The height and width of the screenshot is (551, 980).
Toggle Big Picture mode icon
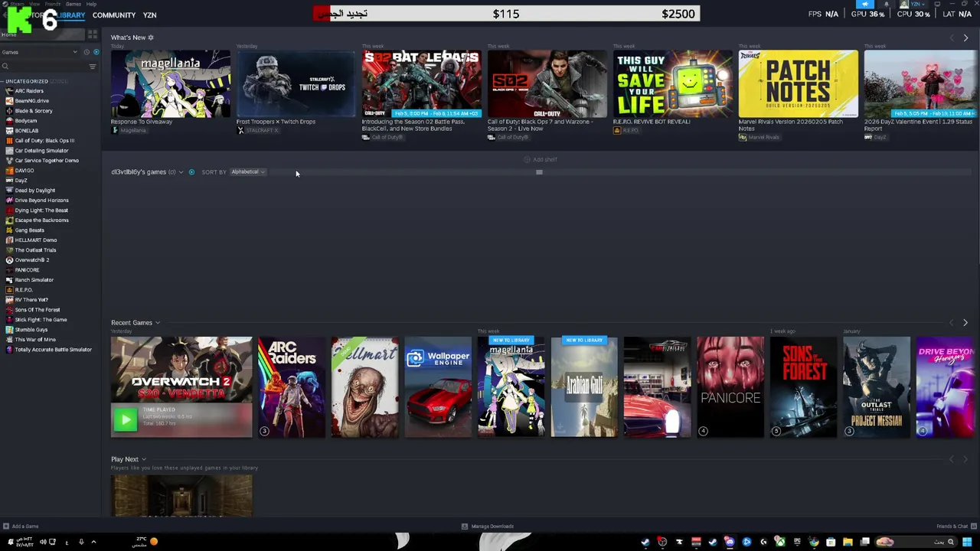(937, 4)
